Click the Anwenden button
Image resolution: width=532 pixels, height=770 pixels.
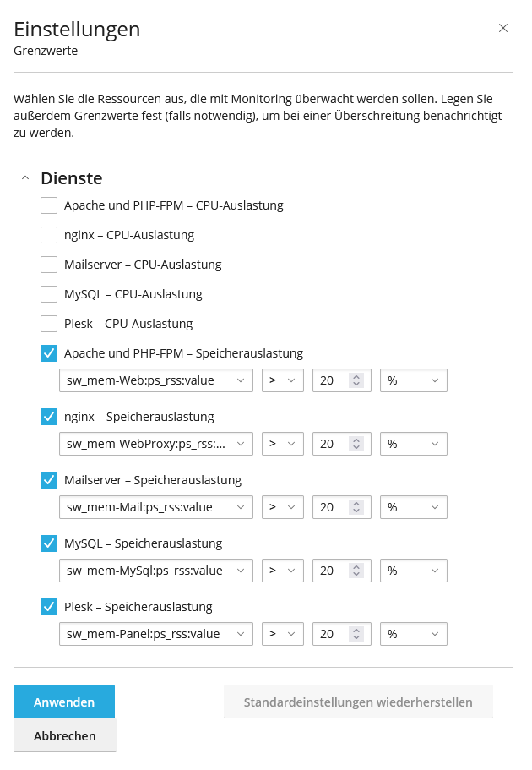pos(64,702)
